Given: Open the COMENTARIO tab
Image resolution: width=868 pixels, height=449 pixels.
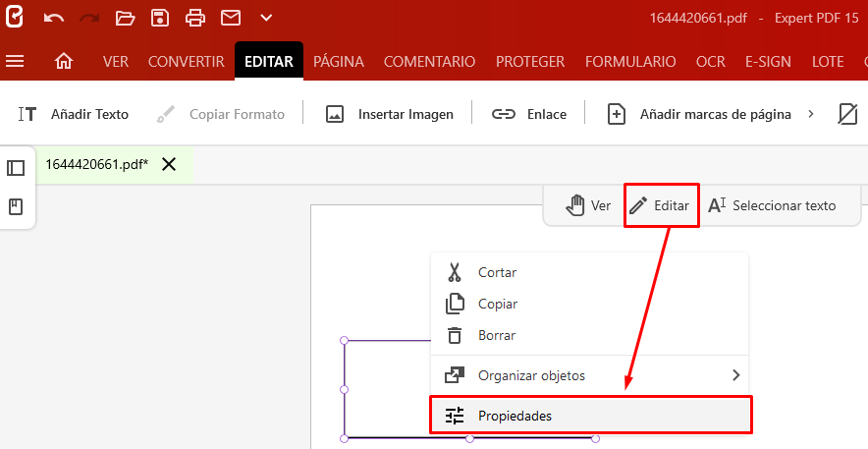Looking at the screenshot, I should (x=429, y=62).
